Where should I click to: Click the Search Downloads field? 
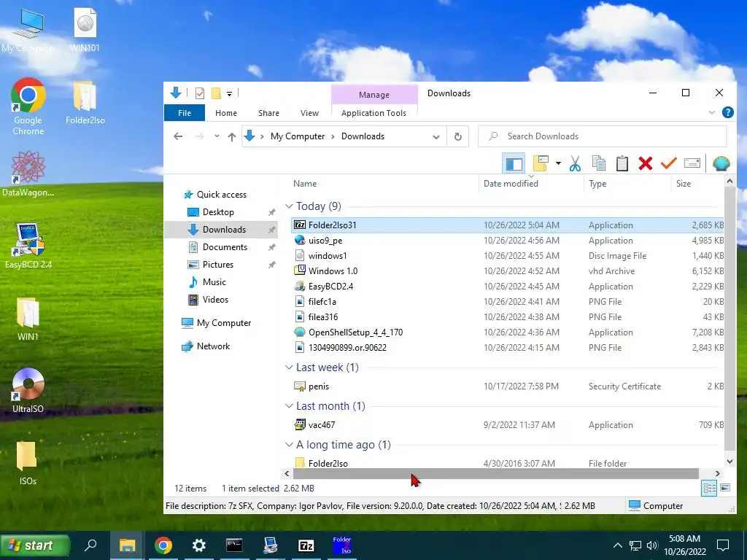point(603,136)
